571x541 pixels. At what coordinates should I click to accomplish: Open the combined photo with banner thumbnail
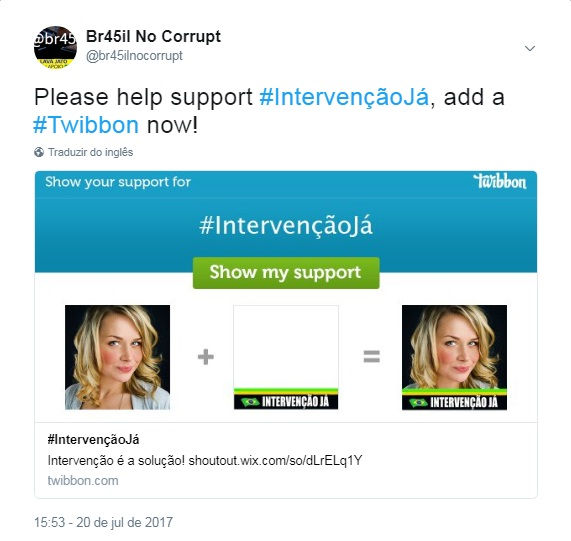coord(454,357)
